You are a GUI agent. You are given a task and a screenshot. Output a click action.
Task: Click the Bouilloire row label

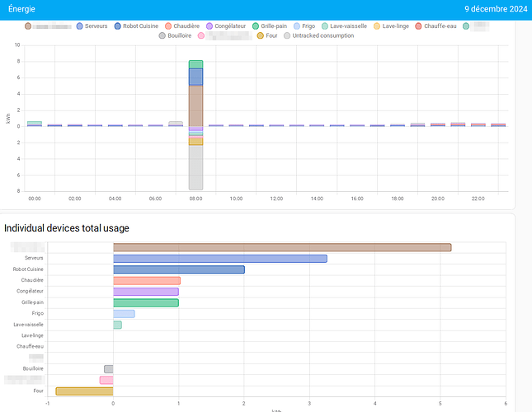click(33, 368)
